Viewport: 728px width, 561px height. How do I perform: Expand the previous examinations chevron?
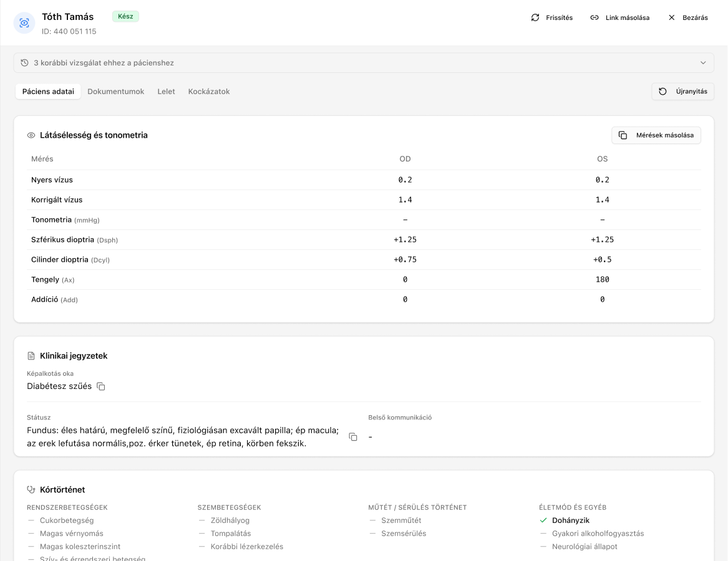[703, 63]
